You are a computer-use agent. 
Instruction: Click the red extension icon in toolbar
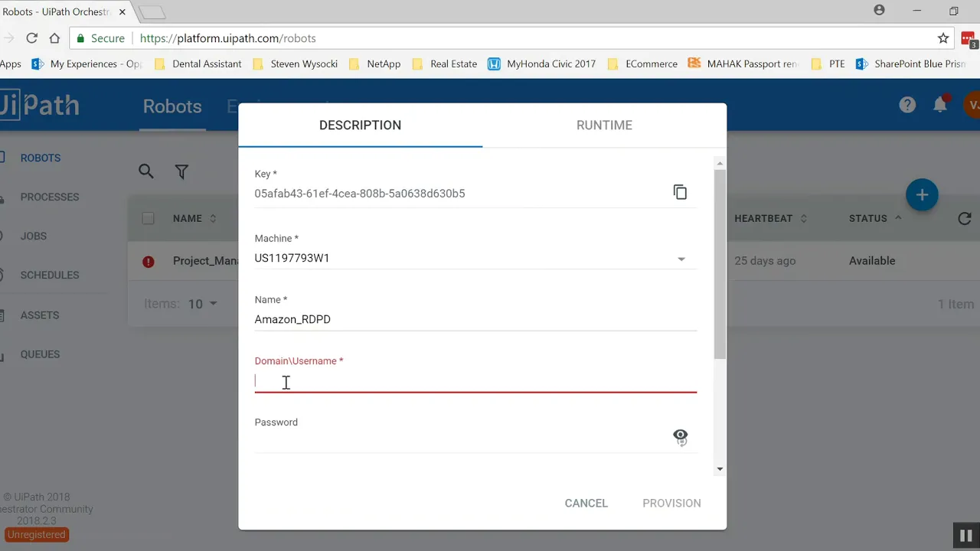(969, 39)
